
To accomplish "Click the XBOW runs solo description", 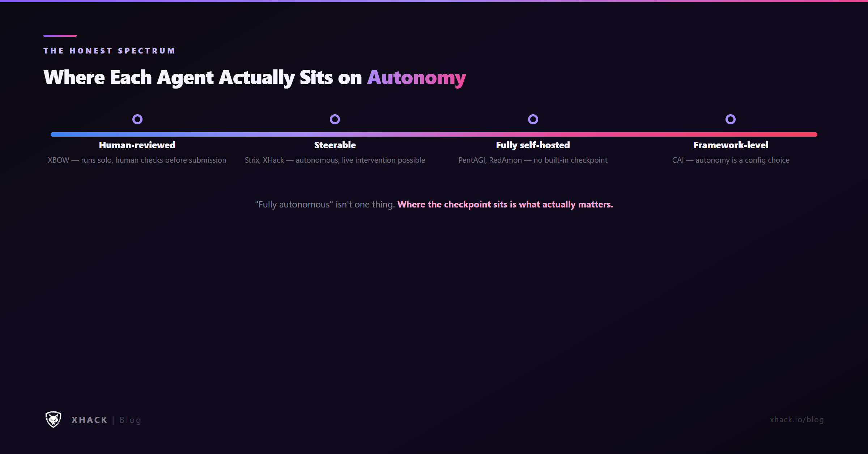I will tap(137, 160).
